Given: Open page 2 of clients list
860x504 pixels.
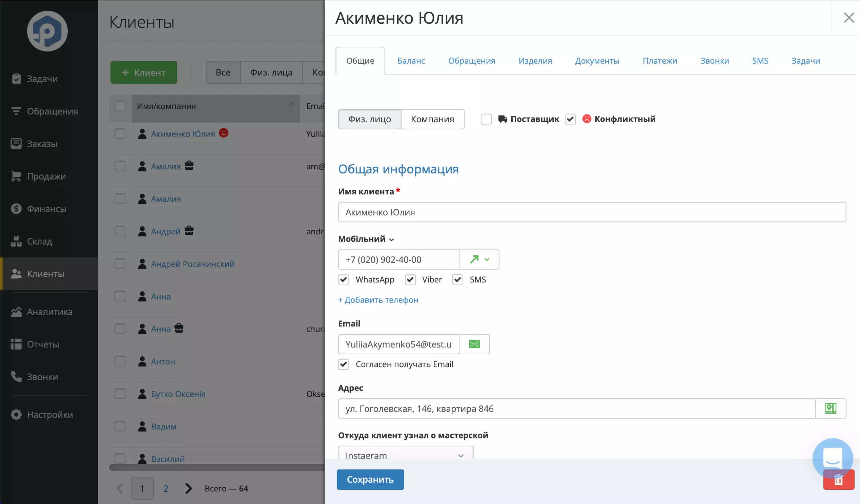Looking at the screenshot, I should pyautogui.click(x=166, y=488).
